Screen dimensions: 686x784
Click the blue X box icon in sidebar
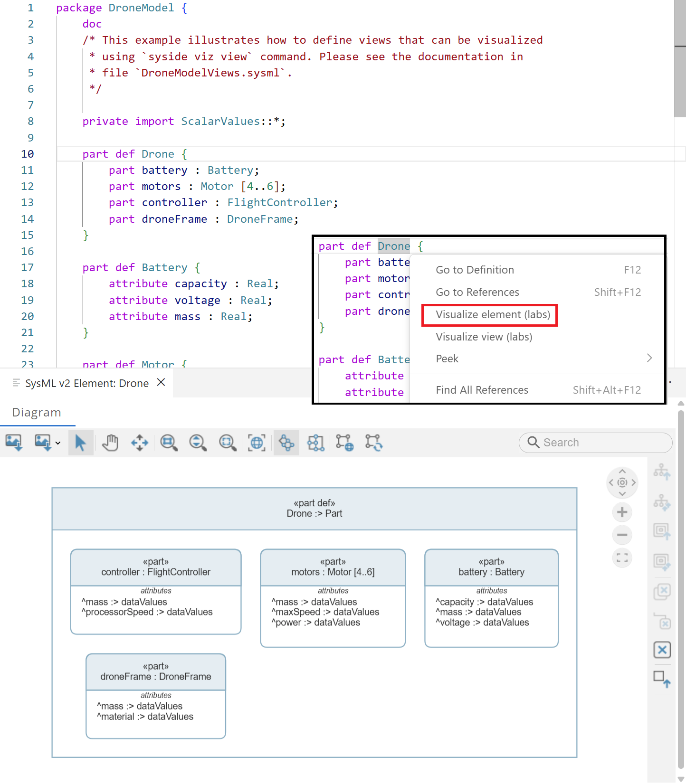(x=662, y=650)
